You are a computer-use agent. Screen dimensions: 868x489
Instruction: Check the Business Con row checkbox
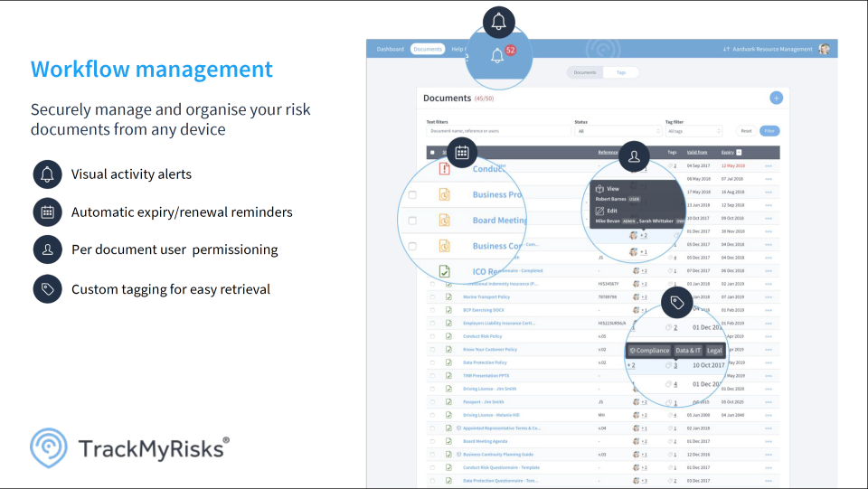point(412,246)
